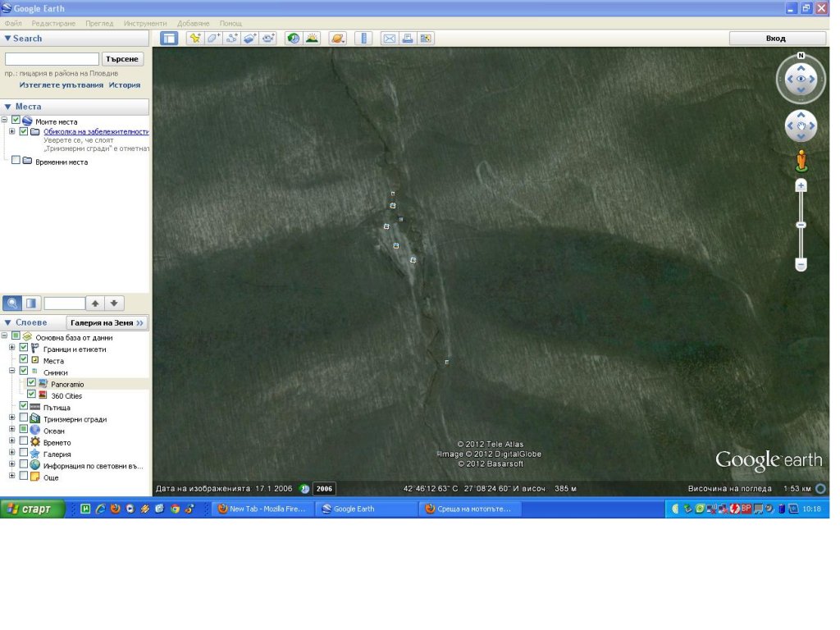Uncheck the Panoramio layer checkbox
The height and width of the screenshot is (630, 840).
coord(32,383)
